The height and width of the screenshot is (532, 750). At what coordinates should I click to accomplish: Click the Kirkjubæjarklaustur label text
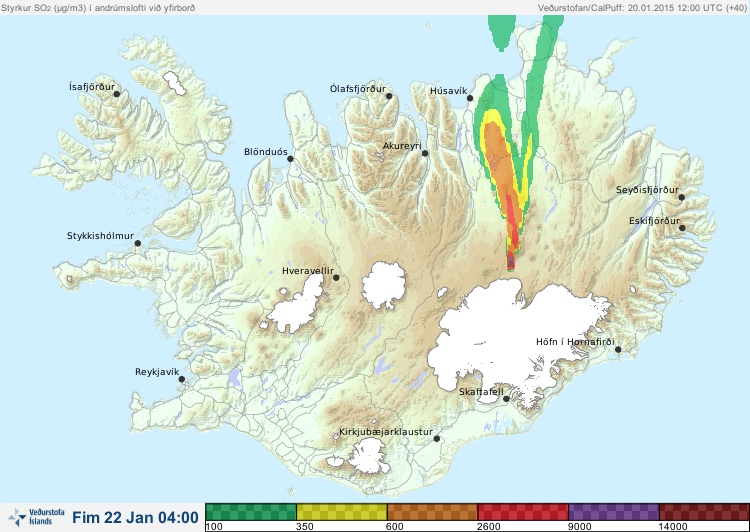[386, 432]
